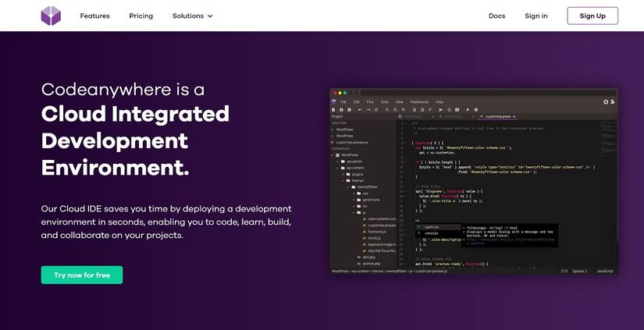Click Sign in link
644x330 pixels.
[x=536, y=16]
